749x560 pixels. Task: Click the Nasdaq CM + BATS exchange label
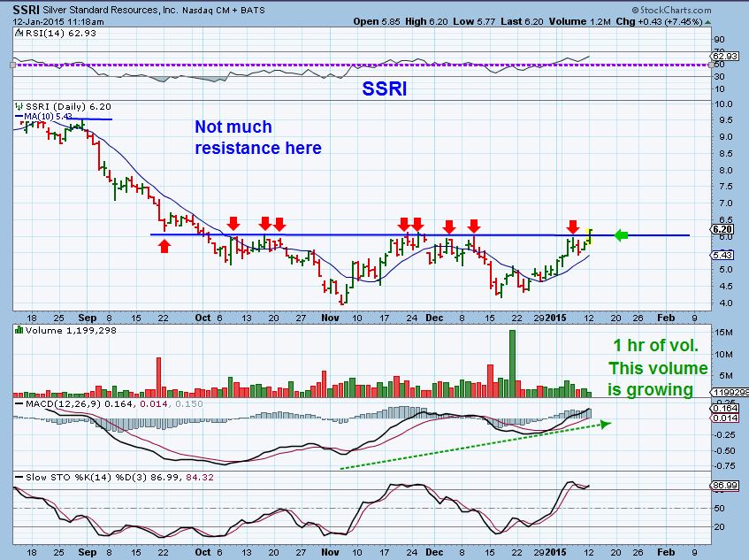pos(224,10)
